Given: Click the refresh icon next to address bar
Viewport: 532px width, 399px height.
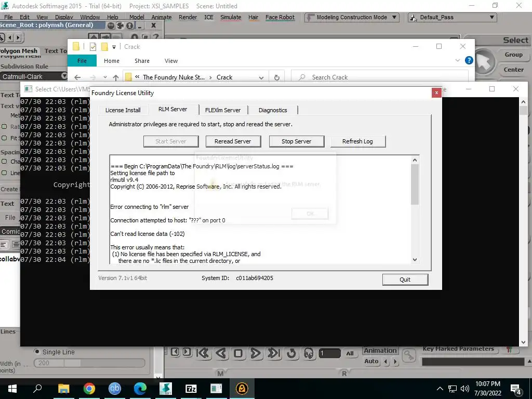Looking at the screenshot, I should point(277,77).
